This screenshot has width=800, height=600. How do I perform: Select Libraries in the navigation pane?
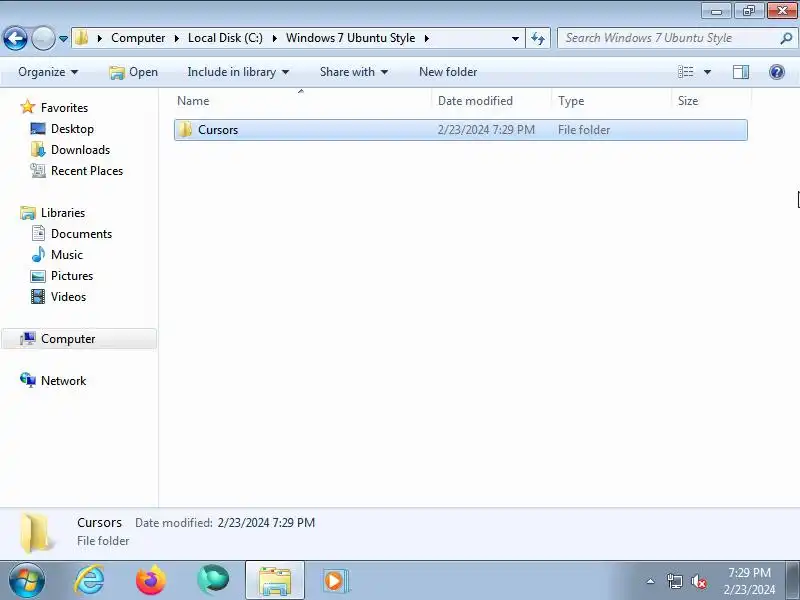(63, 212)
